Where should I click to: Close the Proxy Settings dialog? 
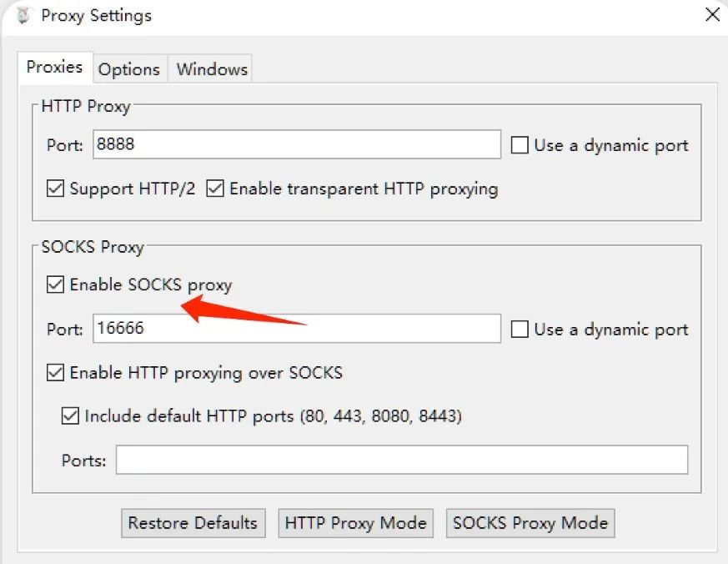tap(712, 14)
